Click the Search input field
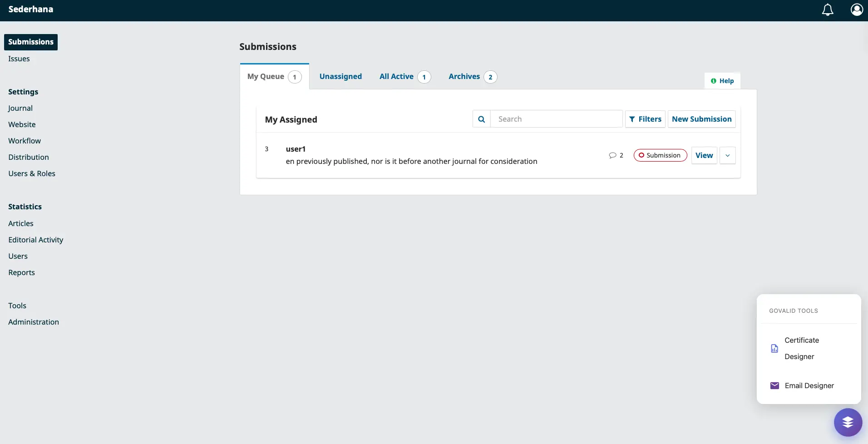 [x=556, y=119]
